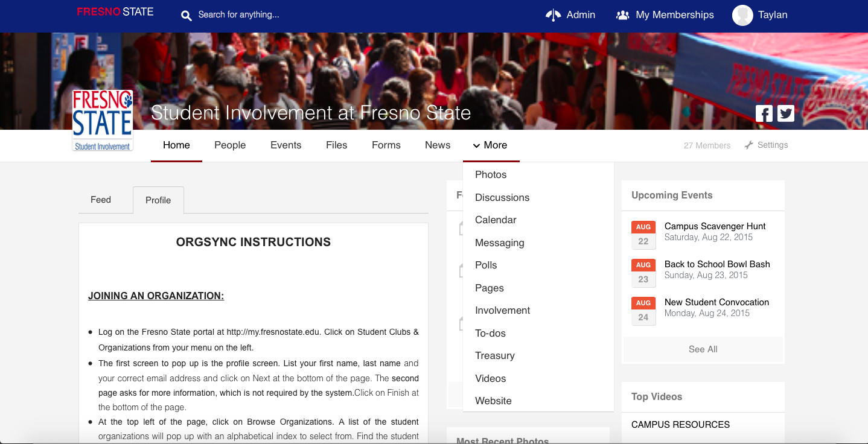
Task: Select Treasury from the More menu
Action: [495, 356]
